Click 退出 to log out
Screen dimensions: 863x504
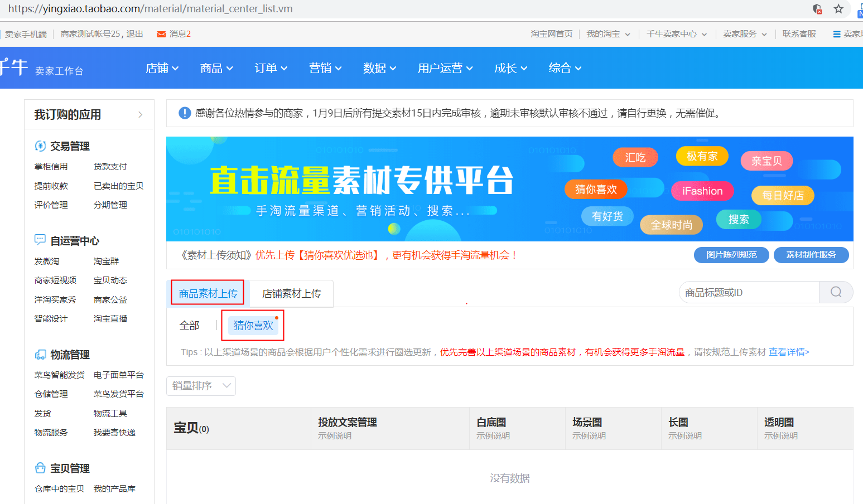click(x=134, y=34)
